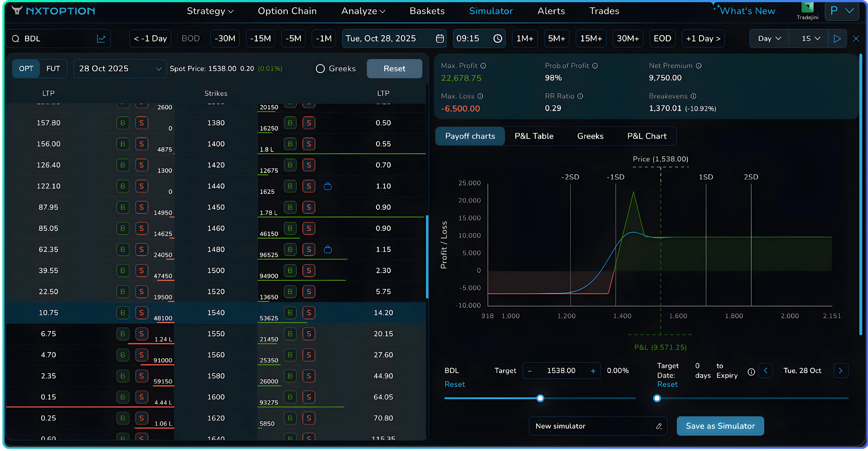Click the BDL target price slider handle

540,398
